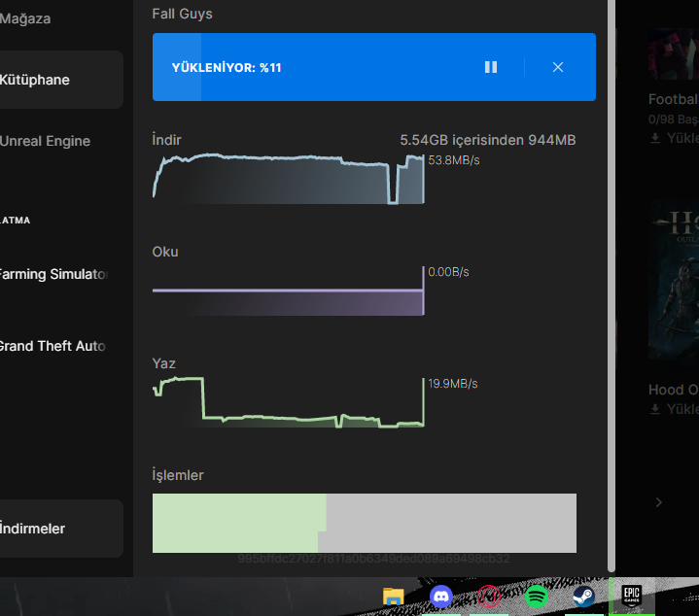Click the Fall Guys title text

(x=183, y=14)
